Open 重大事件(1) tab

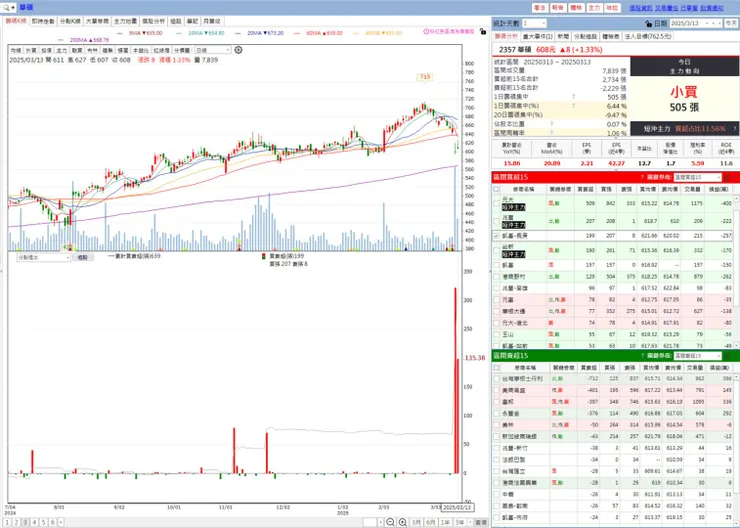538,36
